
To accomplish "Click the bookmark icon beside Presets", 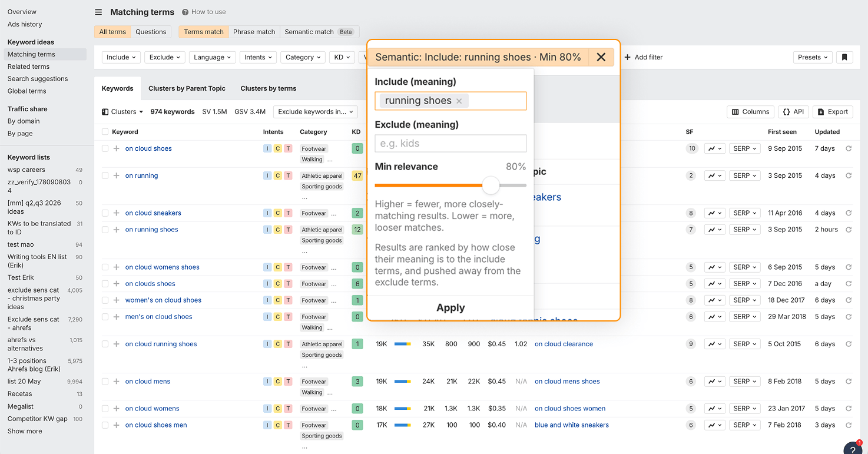I will [x=844, y=57].
